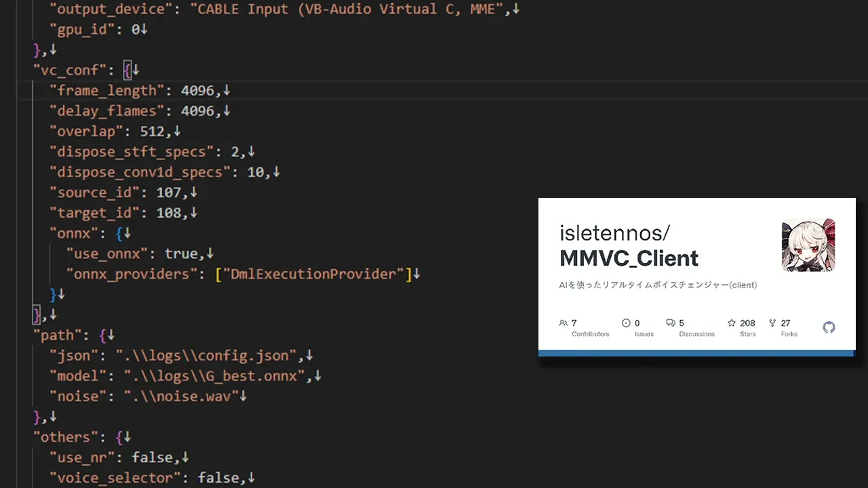Click the DmlExecutionProvider string
Screen dimensions: 868x488
(313, 274)
